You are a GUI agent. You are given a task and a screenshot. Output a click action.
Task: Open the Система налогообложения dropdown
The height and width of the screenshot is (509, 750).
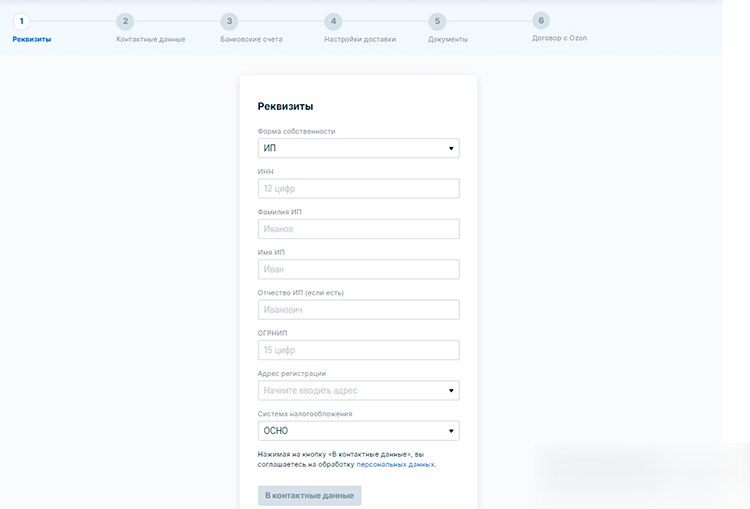[x=358, y=431]
